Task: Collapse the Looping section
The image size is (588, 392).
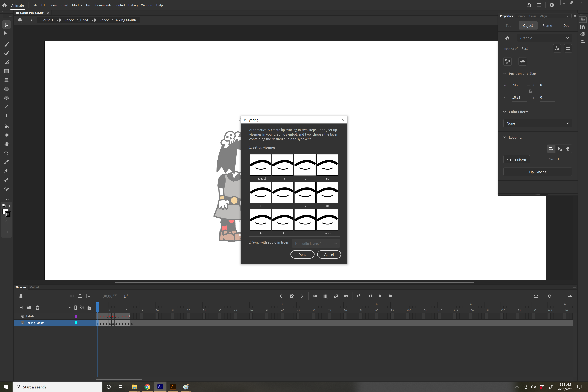Action: [505, 137]
